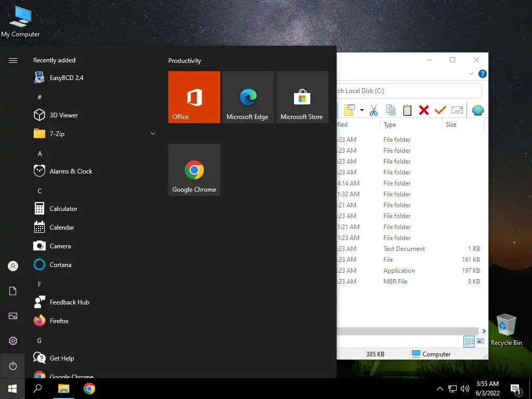Viewport: 532px width, 399px height.
Task: Click Chrome icon on the taskbar
Action: 89,389
